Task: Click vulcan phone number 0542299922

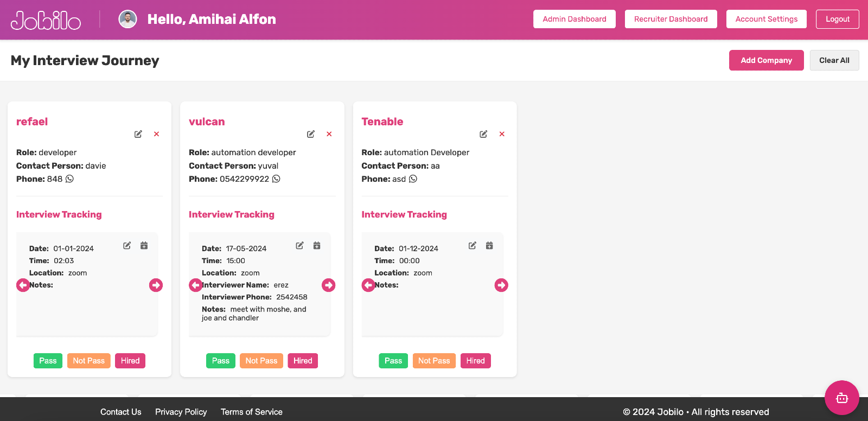Action: [244, 179]
